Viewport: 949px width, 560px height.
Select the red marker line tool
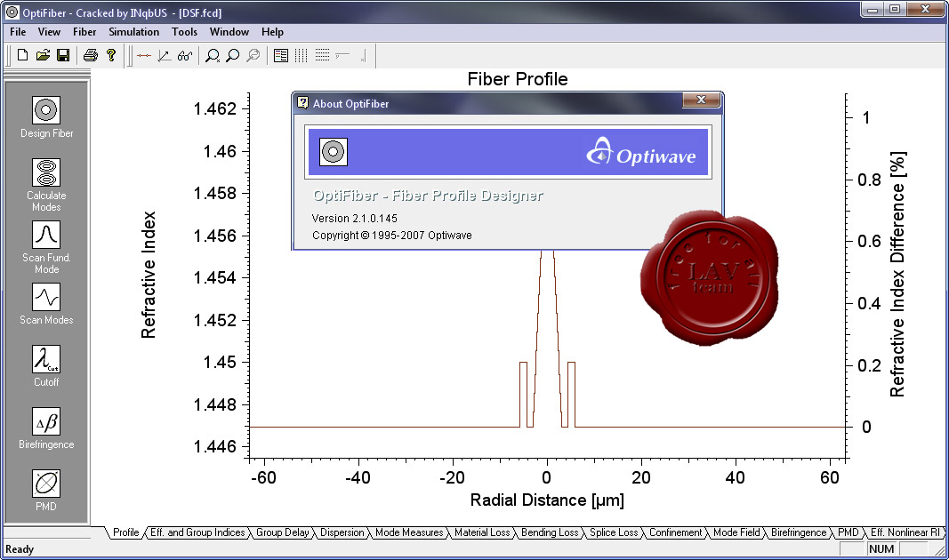click(144, 56)
